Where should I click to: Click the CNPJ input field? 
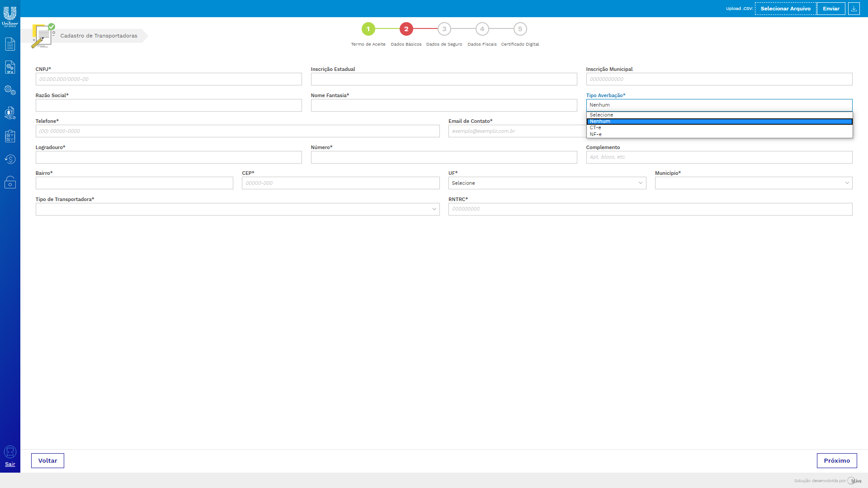[169, 79]
